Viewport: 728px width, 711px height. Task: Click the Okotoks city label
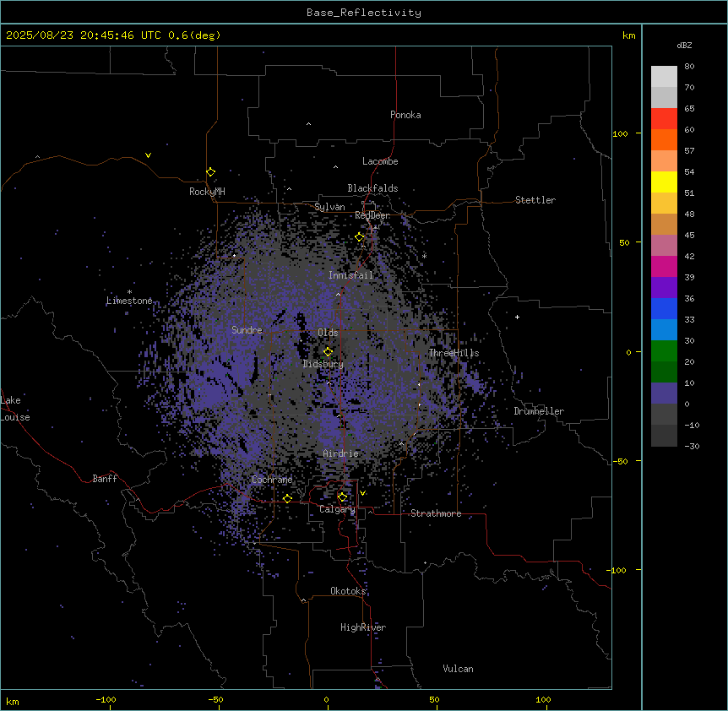[348, 591]
